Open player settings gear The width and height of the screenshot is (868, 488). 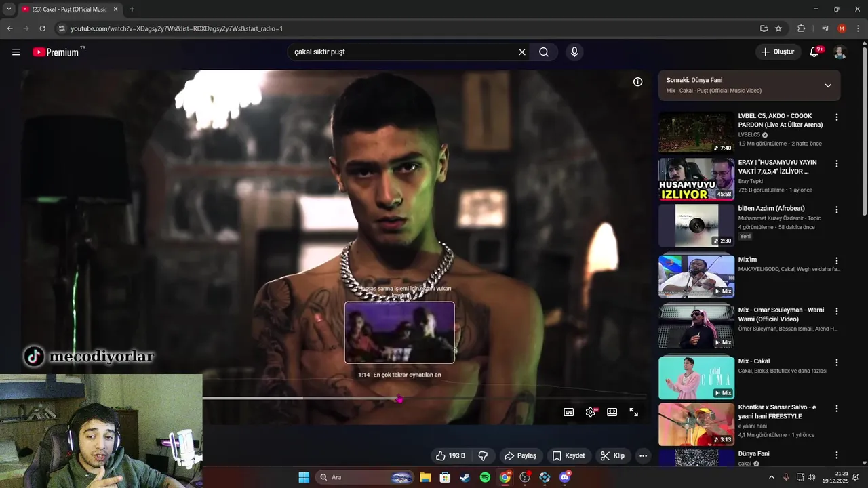pos(591,412)
